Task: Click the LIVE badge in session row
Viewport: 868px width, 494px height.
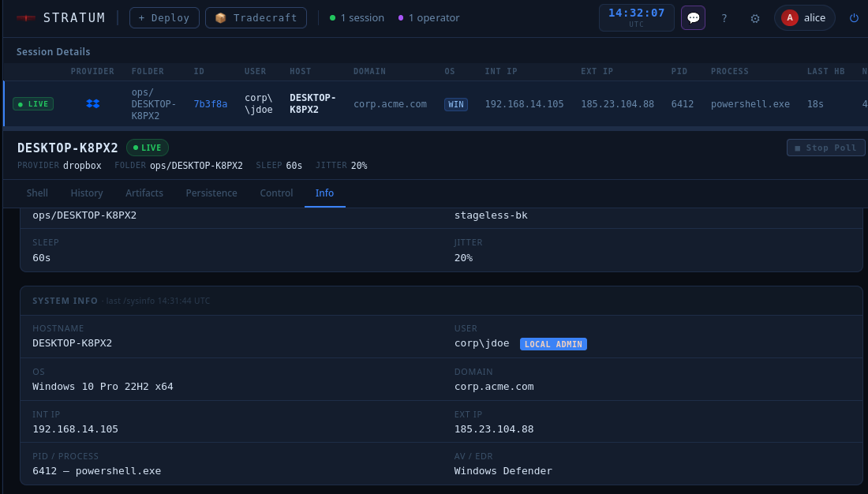Action: (33, 103)
